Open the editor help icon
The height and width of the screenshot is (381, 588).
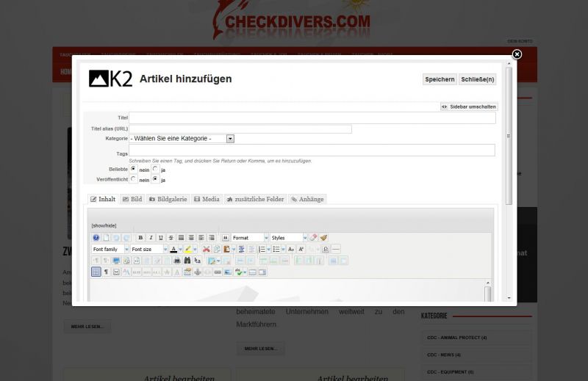tap(96, 238)
